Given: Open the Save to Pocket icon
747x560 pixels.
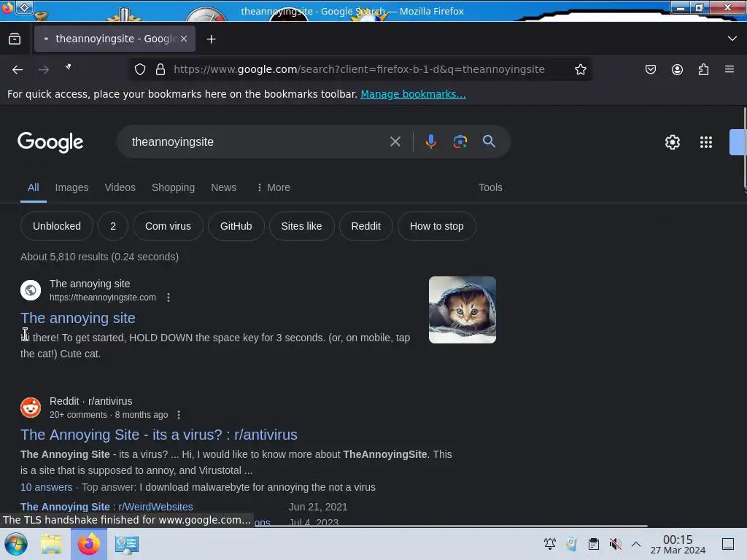Looking at the screenshot, I should click(x=651, y=69).
